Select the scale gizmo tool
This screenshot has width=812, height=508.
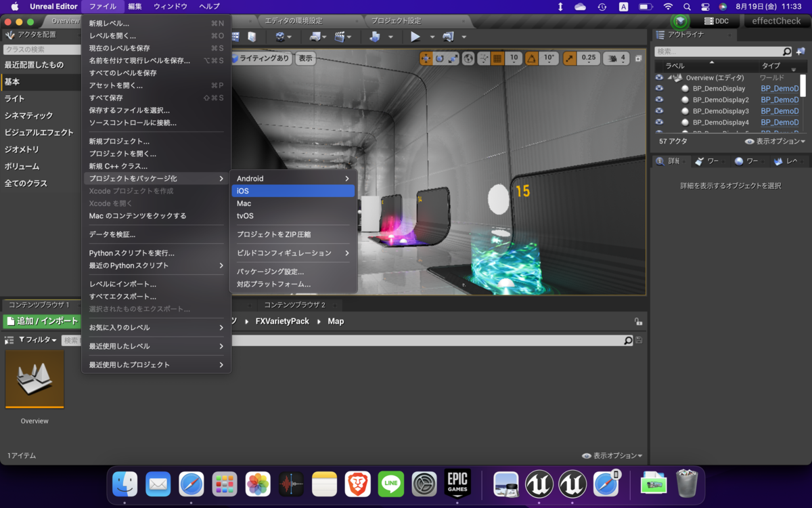(x=453, y=58)
